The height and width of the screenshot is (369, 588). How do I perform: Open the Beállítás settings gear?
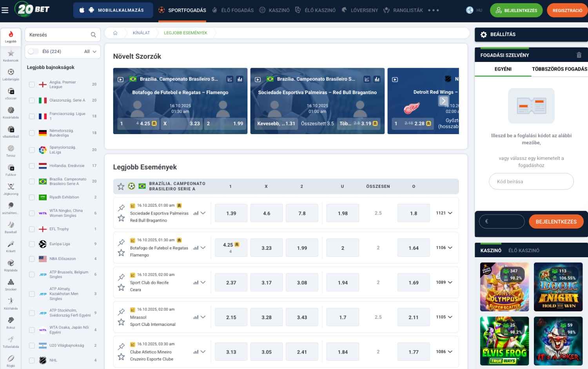(484, 35)
